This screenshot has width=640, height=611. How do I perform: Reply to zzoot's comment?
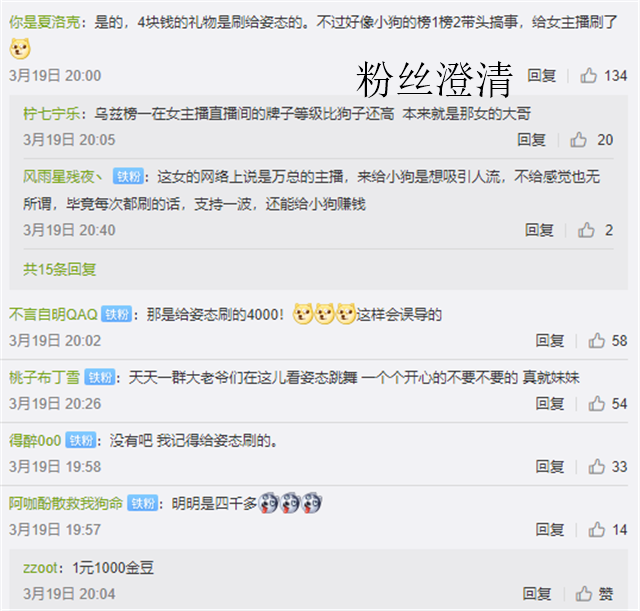coord(537,594)
